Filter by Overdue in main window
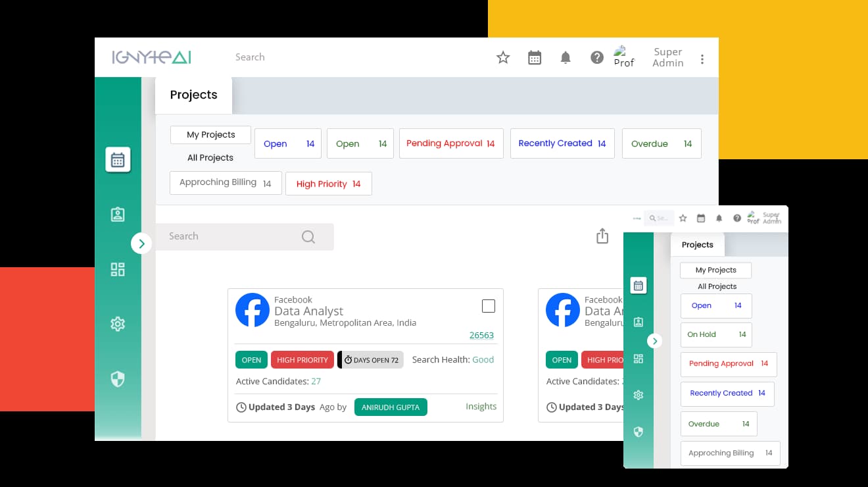Image resolution: width=868 pixels, height=487 pixels. click(662, 143)
